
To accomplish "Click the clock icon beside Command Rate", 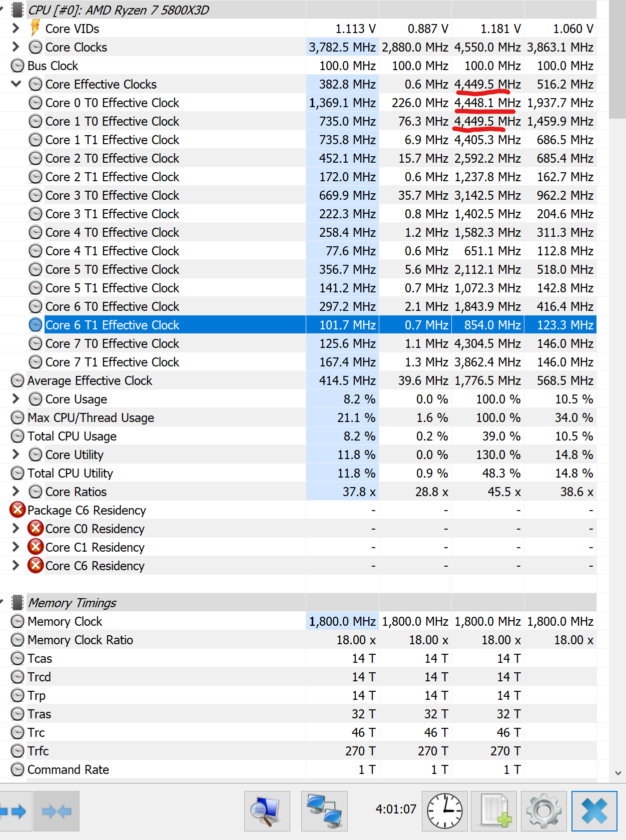I will pos(18,769).
